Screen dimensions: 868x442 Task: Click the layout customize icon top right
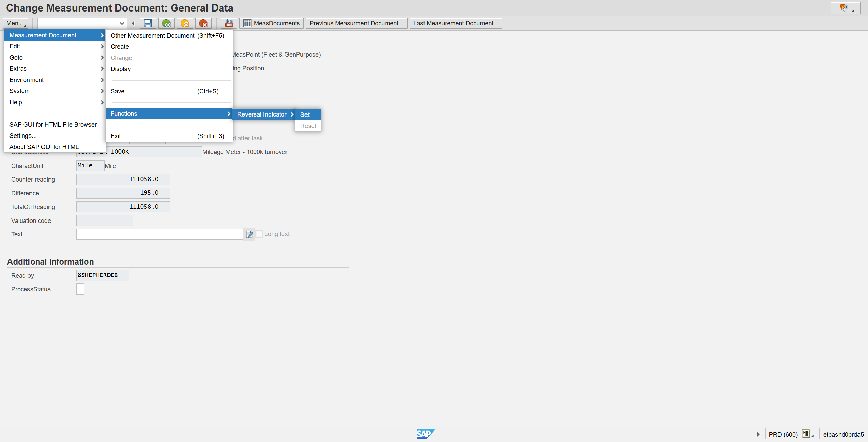(845, 8)
